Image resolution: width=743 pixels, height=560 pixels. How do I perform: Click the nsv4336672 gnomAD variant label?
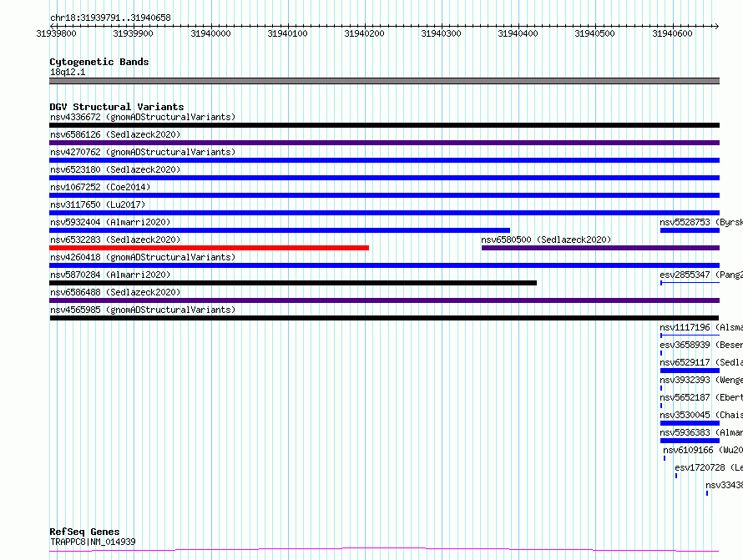[x=143, y=117]
